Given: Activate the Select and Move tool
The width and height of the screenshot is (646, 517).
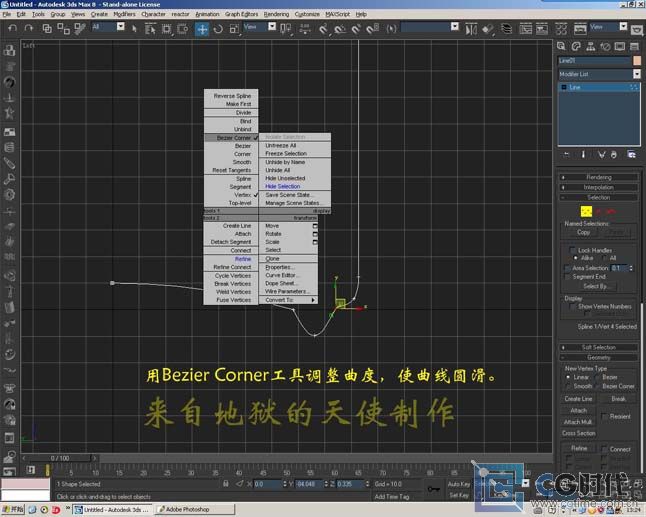Looking at the screenshot, I should [x=202, y=29].
